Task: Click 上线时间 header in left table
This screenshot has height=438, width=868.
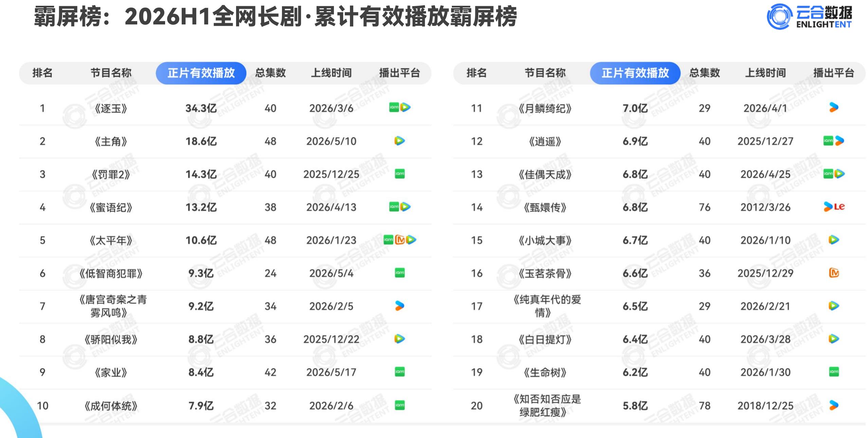Action: (331, 73)
